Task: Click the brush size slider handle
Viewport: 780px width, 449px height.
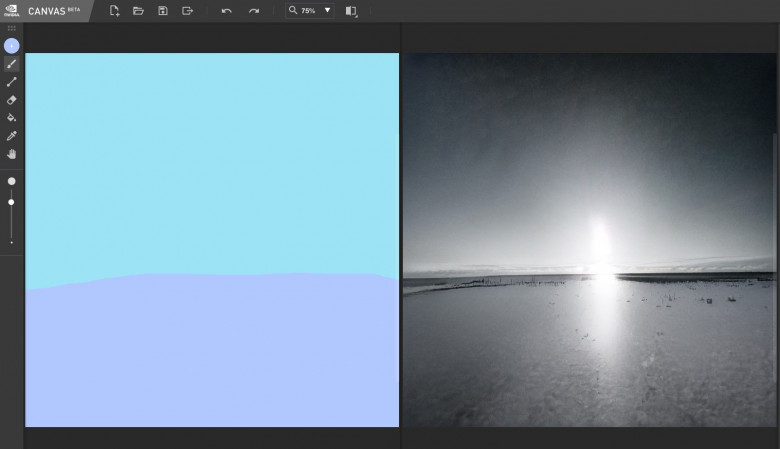Action: pos(12,202)
